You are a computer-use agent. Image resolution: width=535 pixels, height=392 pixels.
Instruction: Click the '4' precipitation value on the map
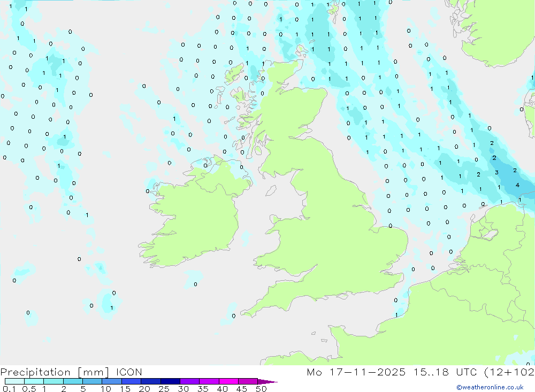click(x=517, y=185)
